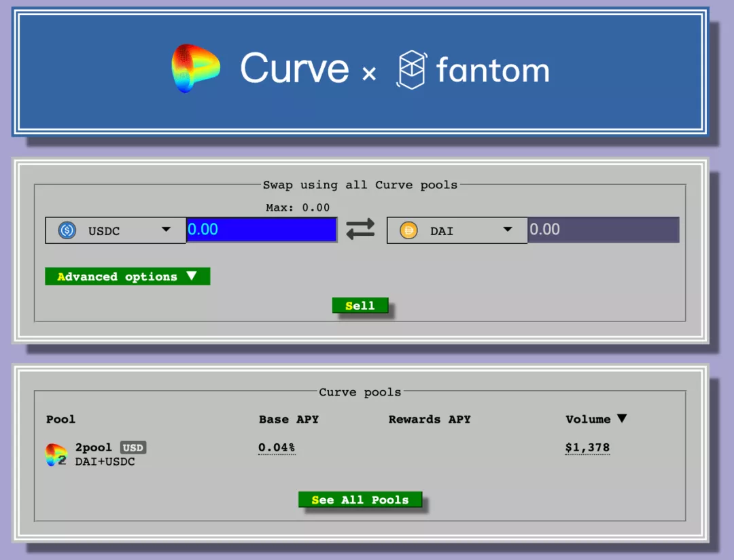Screen dimensions: 734x560
Task: Click the Base APY column header
Action: 289,419
